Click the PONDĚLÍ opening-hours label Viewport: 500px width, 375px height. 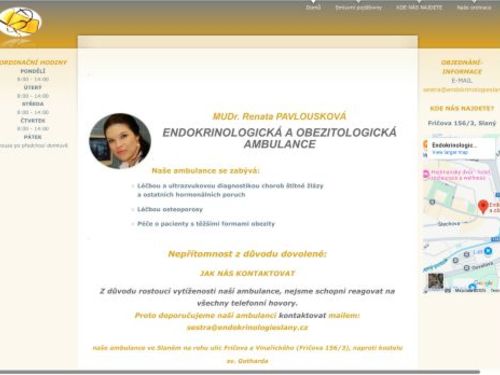pos(33,71)
